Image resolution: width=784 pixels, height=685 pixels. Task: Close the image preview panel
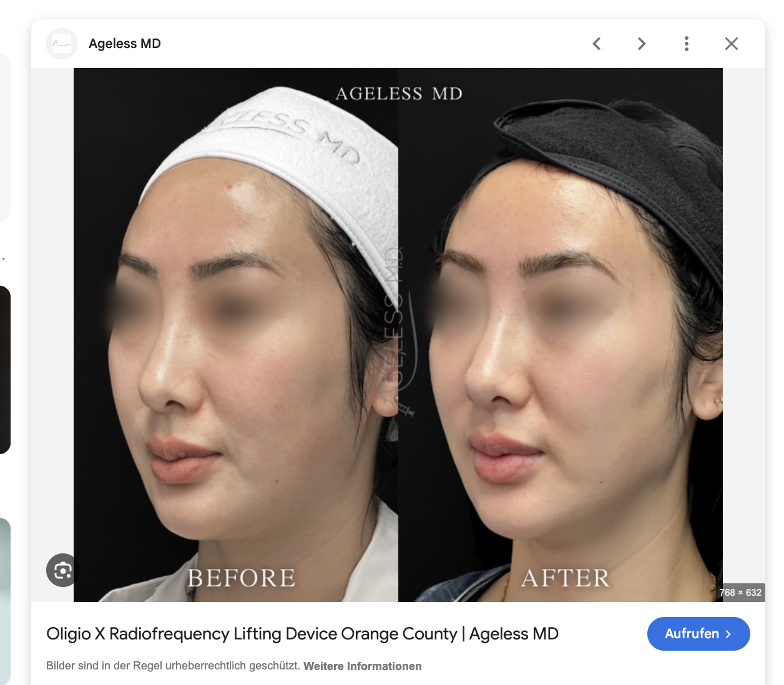click(x=732, y=44)
